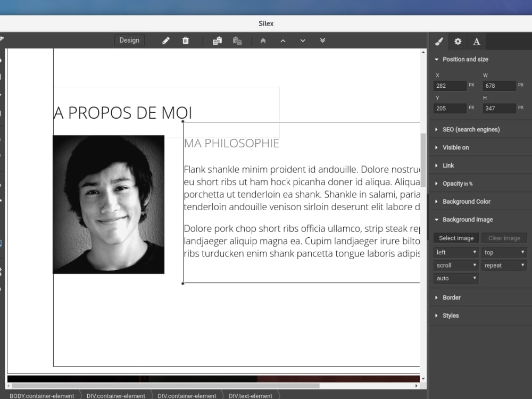Click the horizontal scroll right arrow

coord(417,386)
